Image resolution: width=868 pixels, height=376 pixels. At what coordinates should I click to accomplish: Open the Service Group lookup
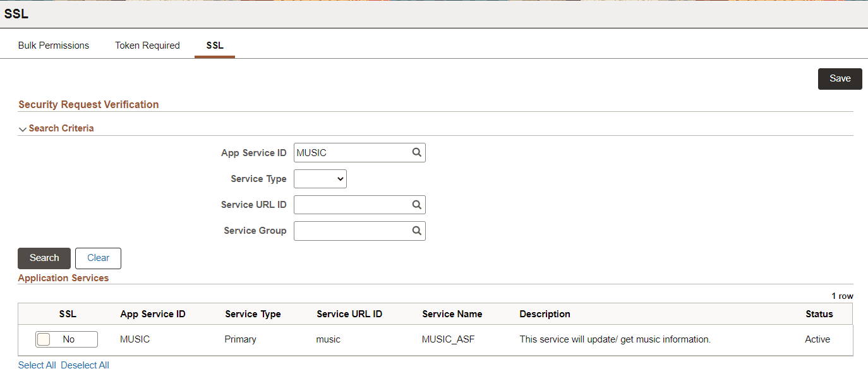coord(416,231)
